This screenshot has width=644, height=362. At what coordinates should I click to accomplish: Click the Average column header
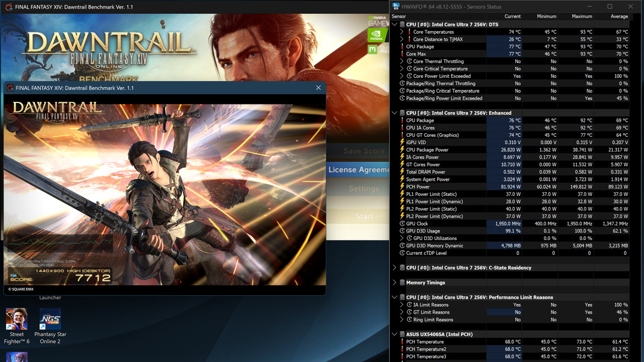(619, 17)
